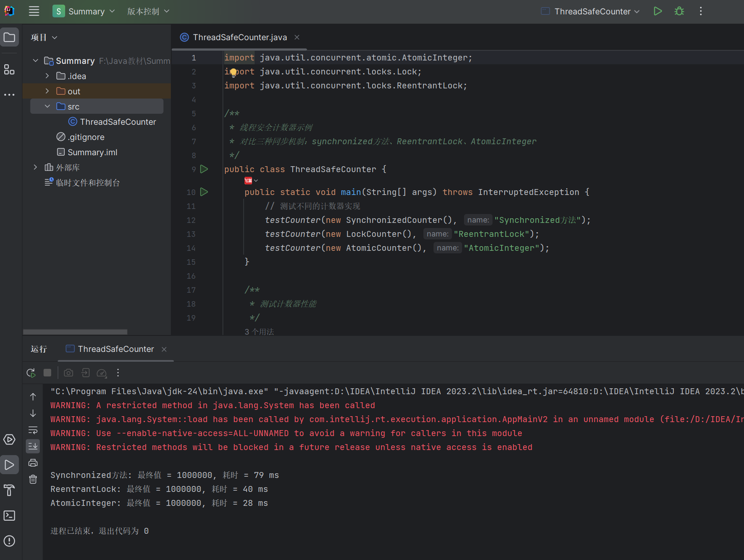Open the Problems tool window
This screenshot has height=560, width=744.
pos(9,541)
